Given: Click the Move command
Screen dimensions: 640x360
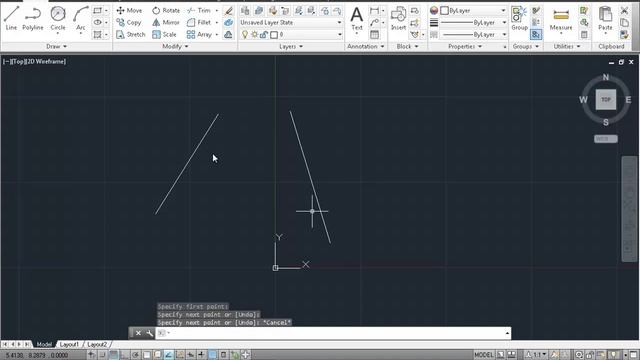Looking at the screenshot, I should (129, 10).
